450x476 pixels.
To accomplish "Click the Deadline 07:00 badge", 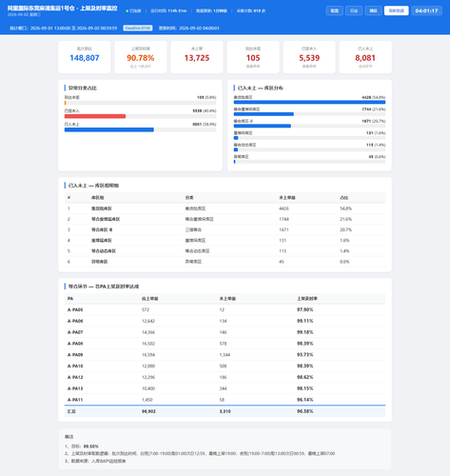I will click(x=138, y=28).
